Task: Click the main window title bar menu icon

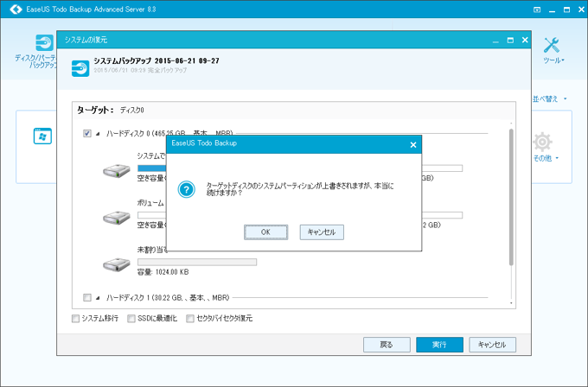Action: pos(537,10)
